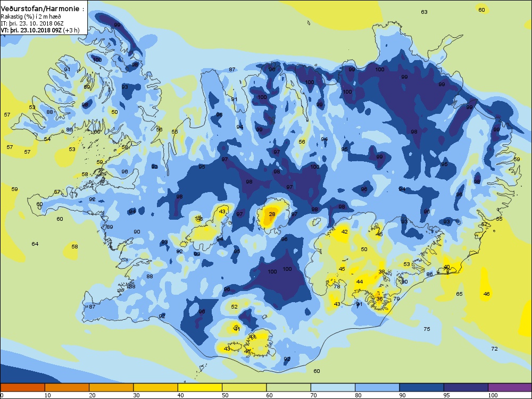Select the 80–90 medium blue legend swatch
Image resolution: width=532 pixels, height=399 pixels.
click(x=377, y=387)
